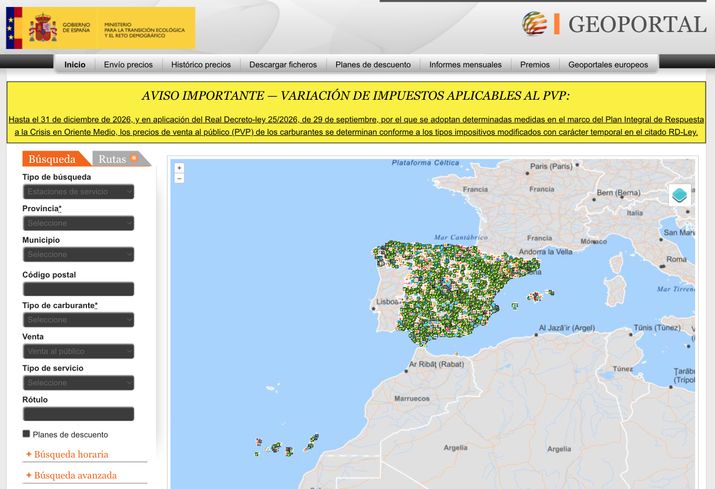Click the Balearic Islands station markers
The width and height of the screenshot is (715, 489).
point(536,297)
